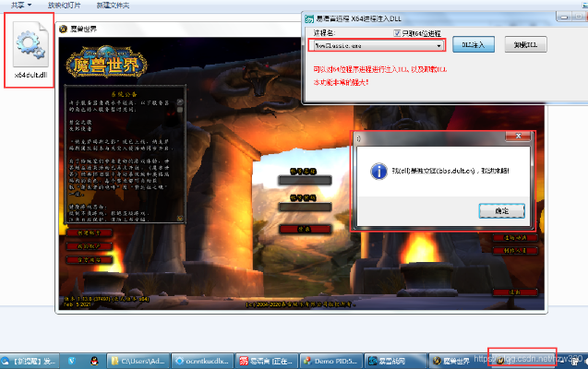Switch to the ocnntkucdlx taskbar item
This screenshot has width=588, height=369.
point(202,361)
